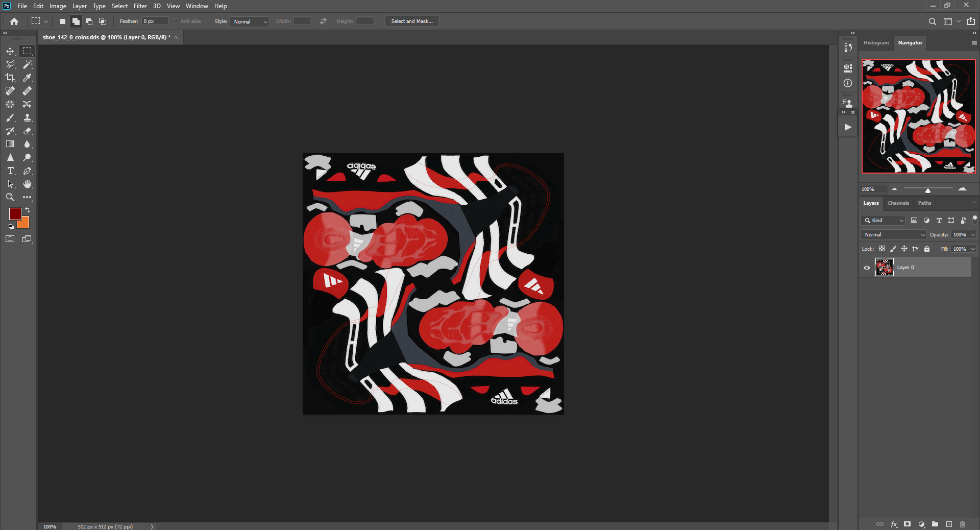This screenshot has width=980, height=530.
Task: Select the Path Selection arrow tool
Action: pyautogui.click(x=10, y=184)
